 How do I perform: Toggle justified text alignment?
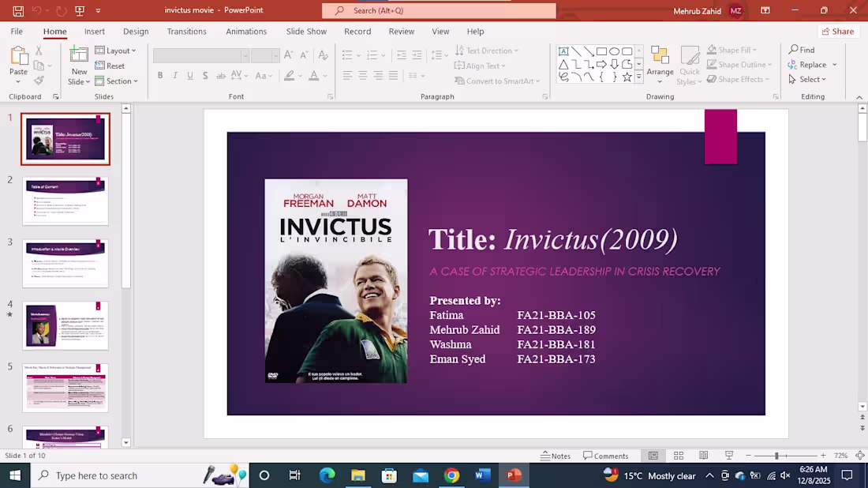393,75
